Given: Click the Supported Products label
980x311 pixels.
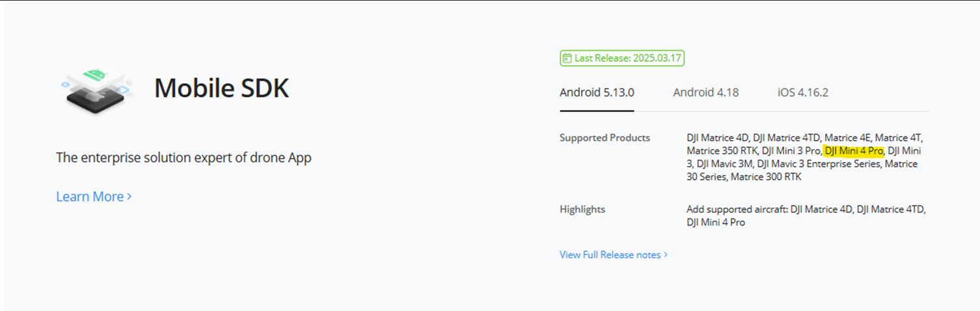Looking at the screenshot, I should click(x=605, y=138).
